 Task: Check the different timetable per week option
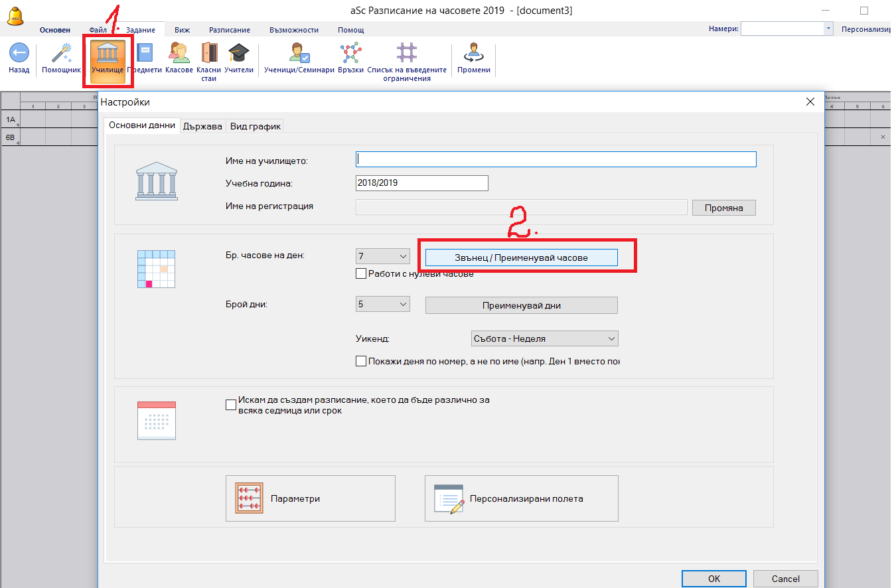231,405
